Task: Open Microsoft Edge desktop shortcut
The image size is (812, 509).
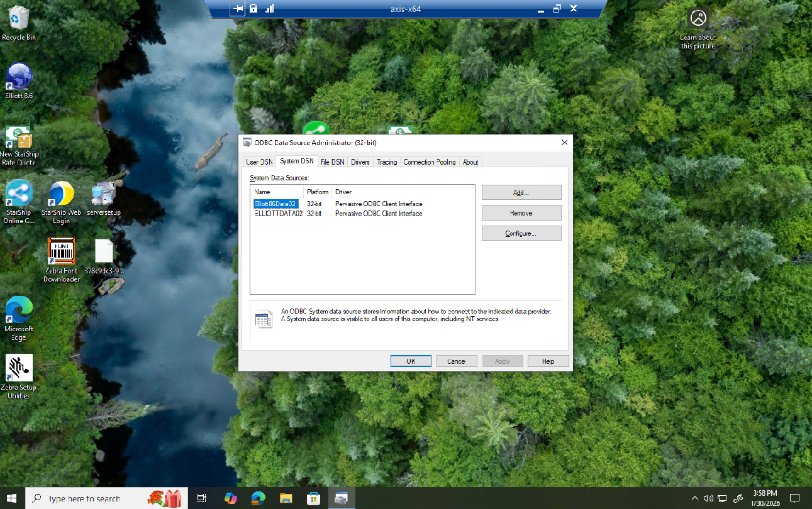Action: (19, 310)
